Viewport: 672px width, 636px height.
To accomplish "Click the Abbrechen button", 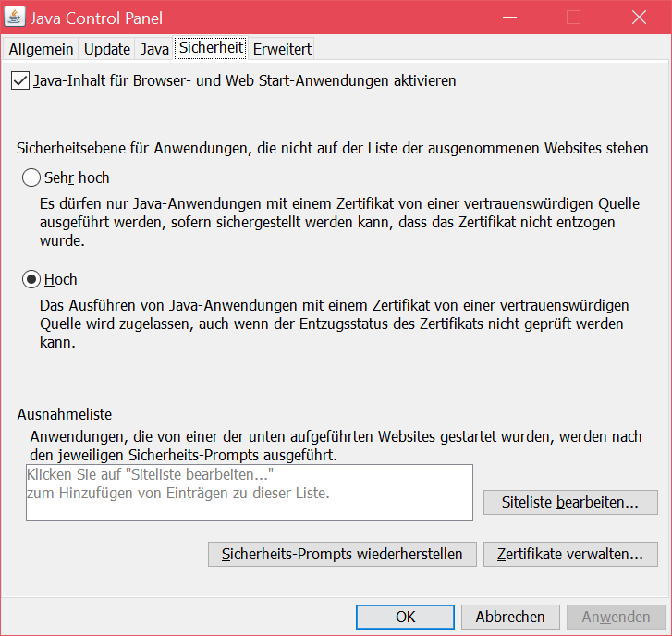I will (x=510, y=617).
